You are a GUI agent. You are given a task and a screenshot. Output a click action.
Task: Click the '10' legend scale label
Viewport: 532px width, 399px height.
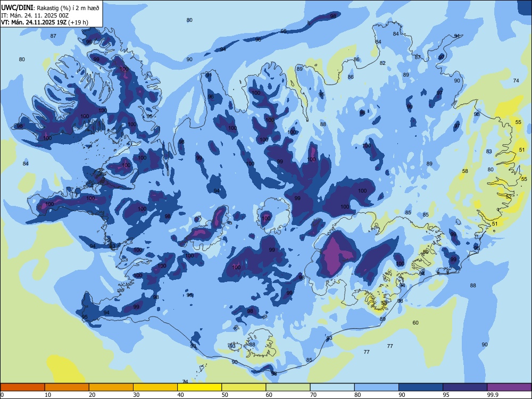point(48,395)
